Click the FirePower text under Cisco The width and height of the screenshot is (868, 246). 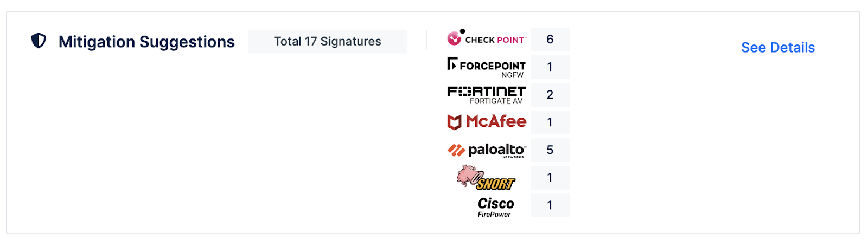point(494,215)
